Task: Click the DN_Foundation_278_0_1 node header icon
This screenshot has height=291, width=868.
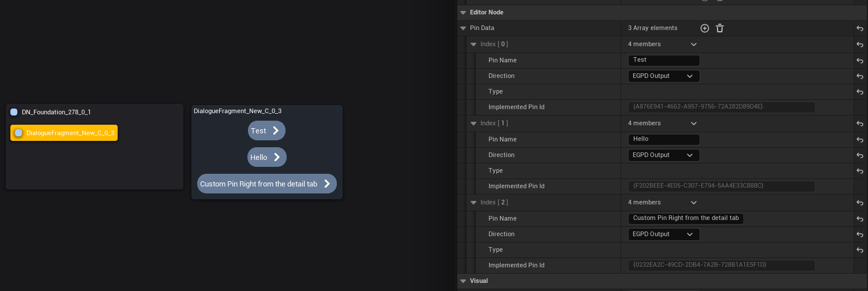Action: pyautogui.click(x=14, y=112)
